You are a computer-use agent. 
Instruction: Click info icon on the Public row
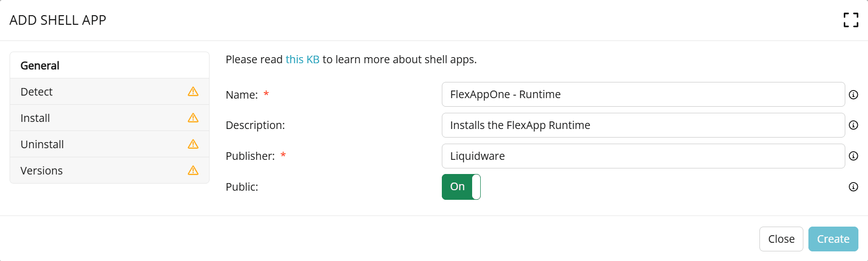[x=853, y=187]
